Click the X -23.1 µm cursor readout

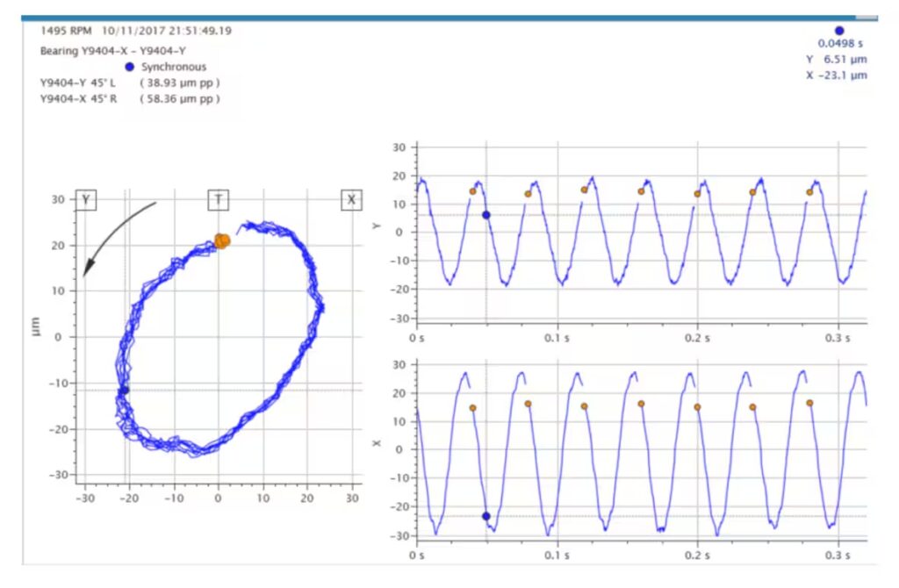point(836,75)
